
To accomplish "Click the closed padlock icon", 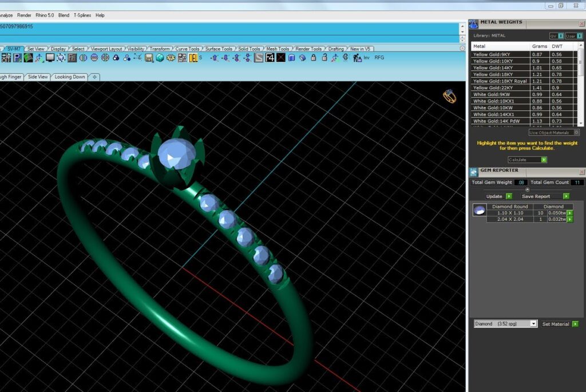I will click(314, 58).
